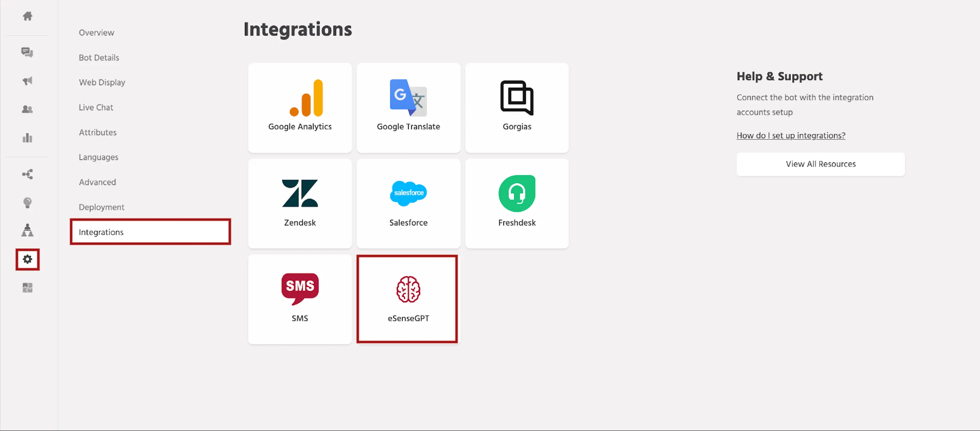Click the SMS card label
The width and height of the screenshot is (980, 431).
[x=300, y=318]
